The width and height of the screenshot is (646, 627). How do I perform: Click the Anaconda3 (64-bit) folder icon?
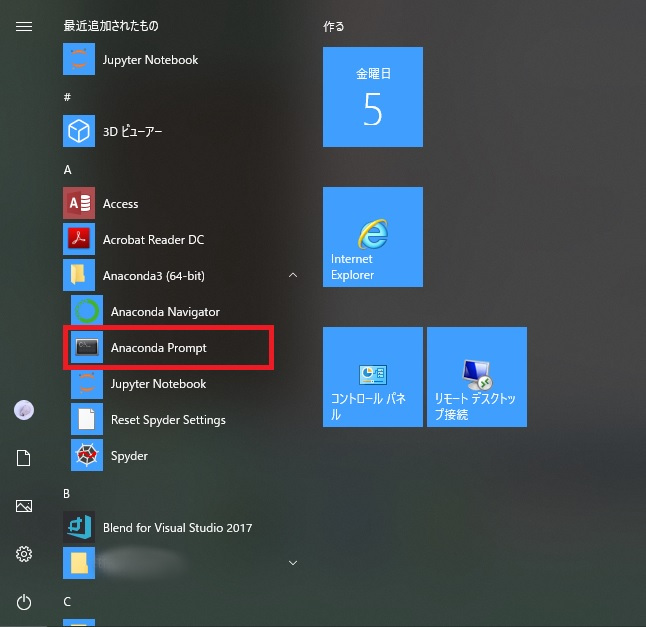pyautogui.click(x=79, y=275)
